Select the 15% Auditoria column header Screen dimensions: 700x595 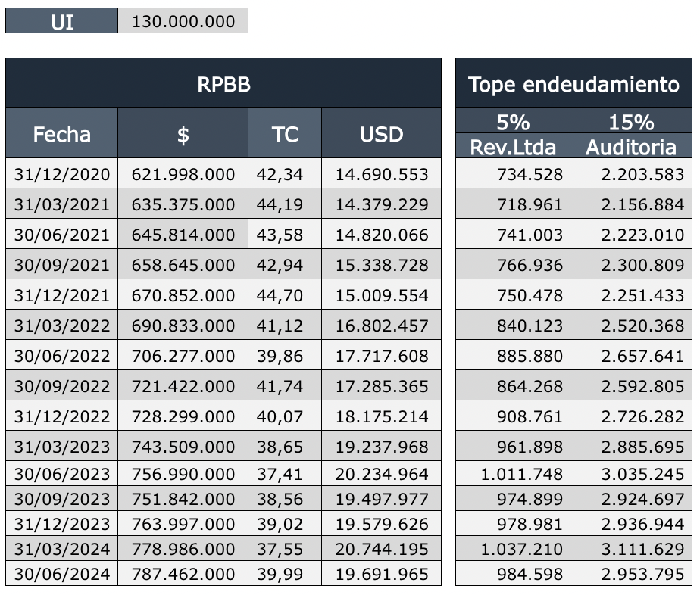[x=631, y=134]
